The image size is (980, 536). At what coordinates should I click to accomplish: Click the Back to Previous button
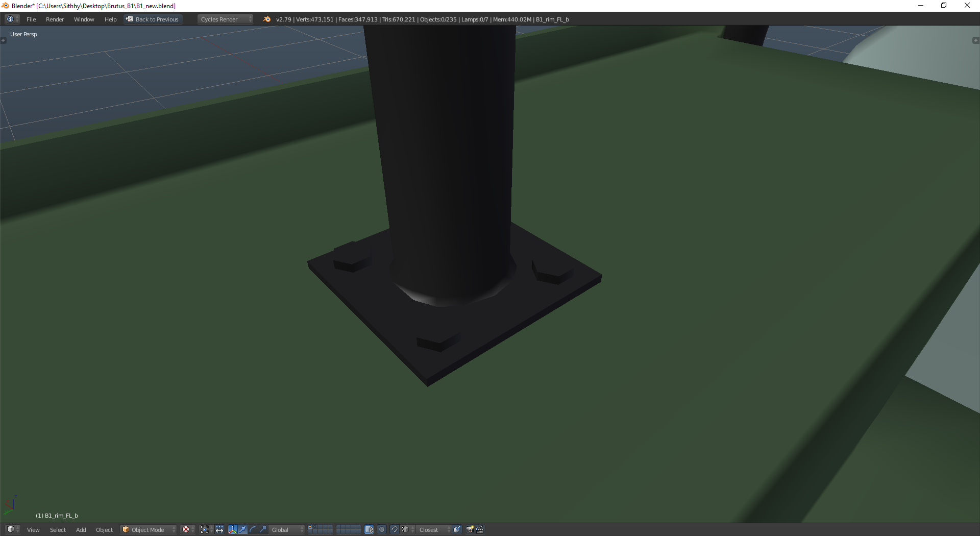[x=153, y=19]
